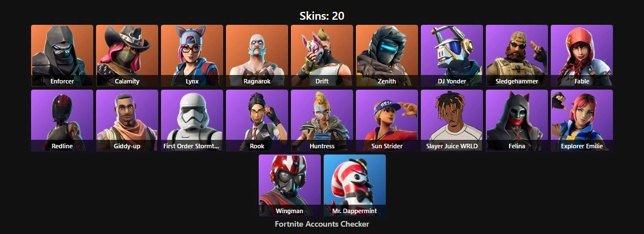Click the Redline skin tile
644x234 pixels.
[x=62, y=121]
